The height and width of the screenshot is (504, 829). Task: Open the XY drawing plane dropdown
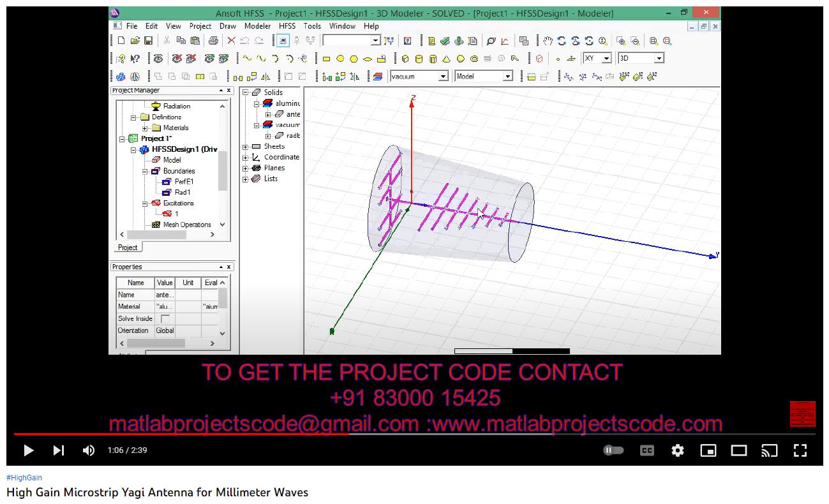[x=606, y=58]
